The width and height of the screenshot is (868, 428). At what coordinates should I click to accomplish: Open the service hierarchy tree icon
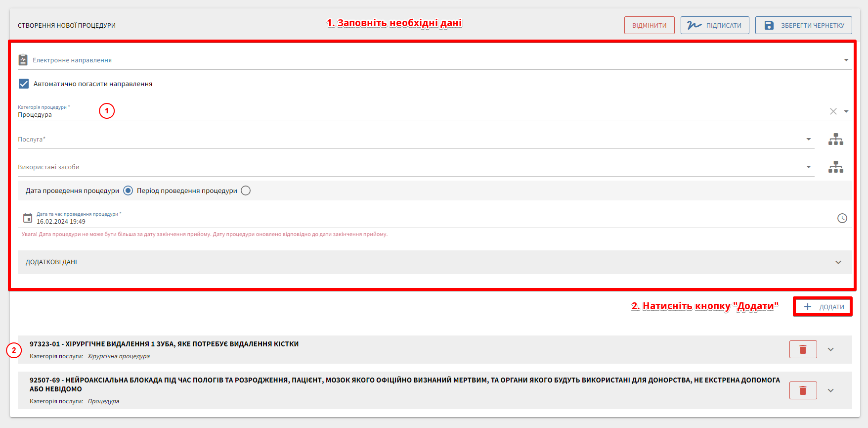point(835,140)
